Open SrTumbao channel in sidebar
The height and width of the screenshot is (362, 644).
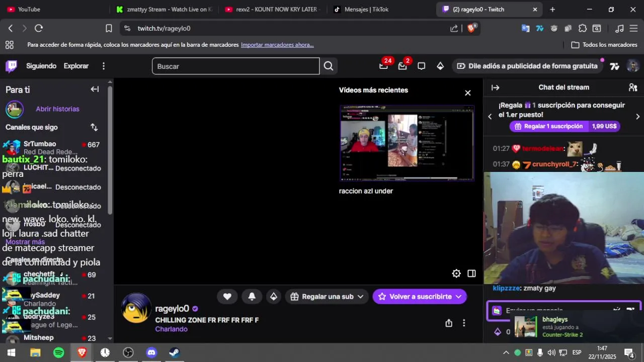[52, 148]
